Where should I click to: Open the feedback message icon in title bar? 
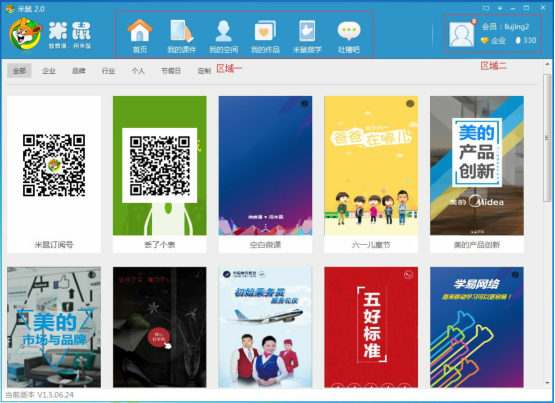[486, 8]
